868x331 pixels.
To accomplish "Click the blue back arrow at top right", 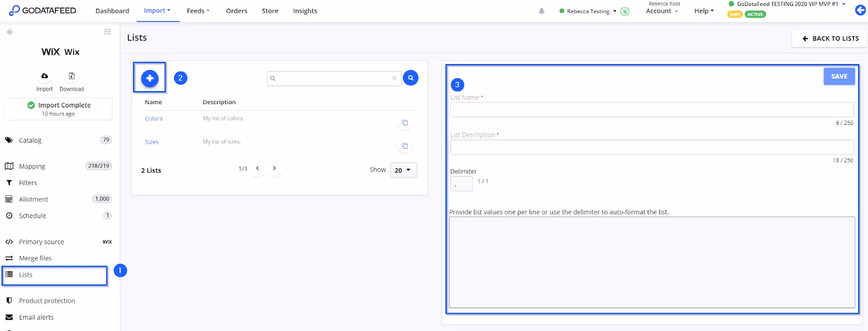I will click(860, 10).
